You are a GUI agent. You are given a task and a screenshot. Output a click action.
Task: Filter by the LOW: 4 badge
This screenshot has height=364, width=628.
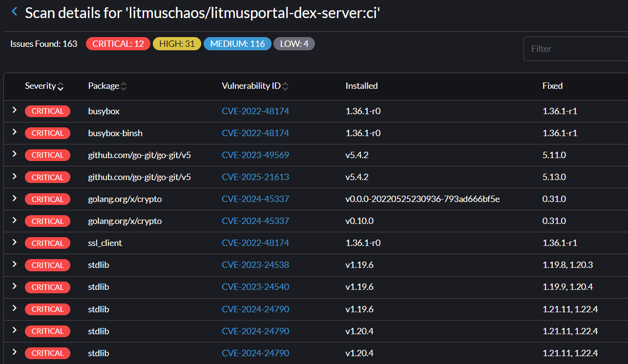point(294,44)
